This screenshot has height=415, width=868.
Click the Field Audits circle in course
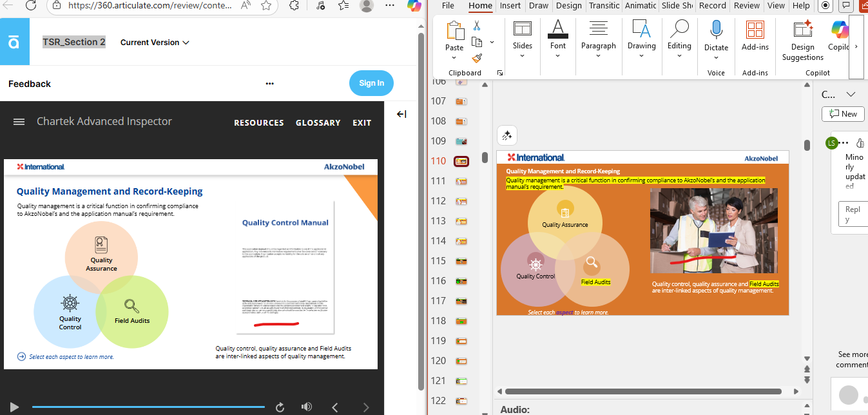[132, 312]
